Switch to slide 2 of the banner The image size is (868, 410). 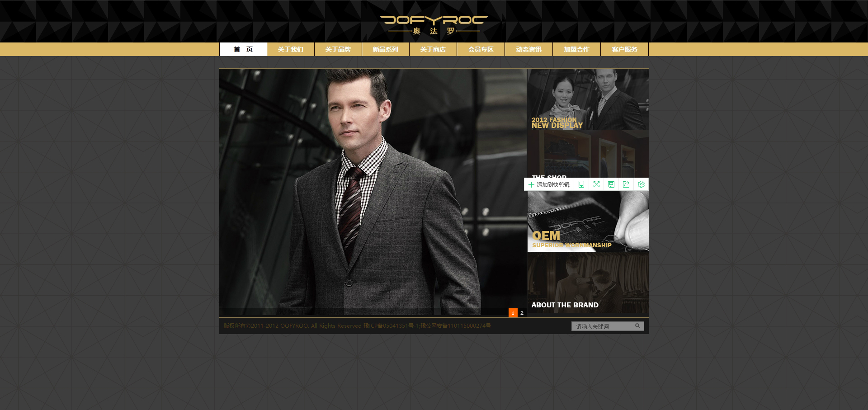tap(522, 313)
